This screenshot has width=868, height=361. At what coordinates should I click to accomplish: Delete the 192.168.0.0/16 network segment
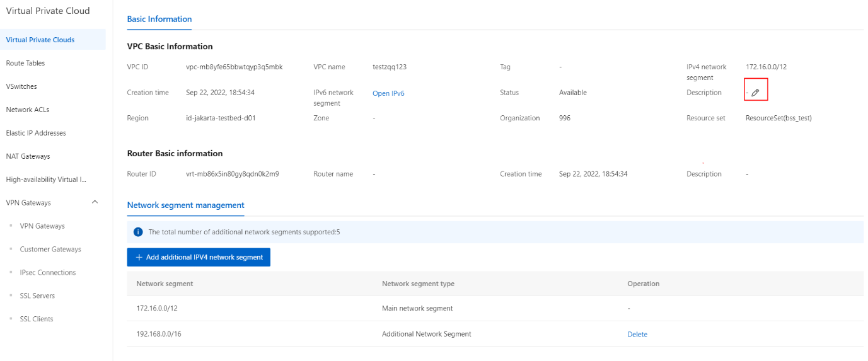click(637, 335)
